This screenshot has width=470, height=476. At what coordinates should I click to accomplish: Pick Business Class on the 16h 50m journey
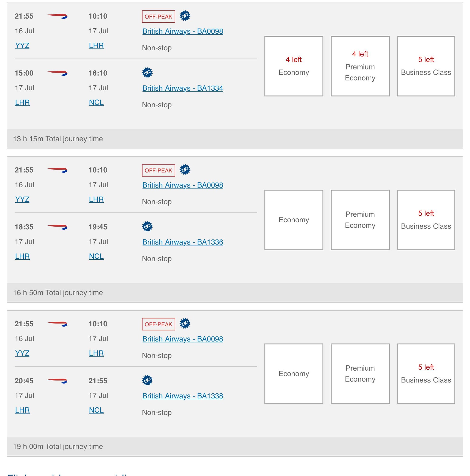[426, 220]
